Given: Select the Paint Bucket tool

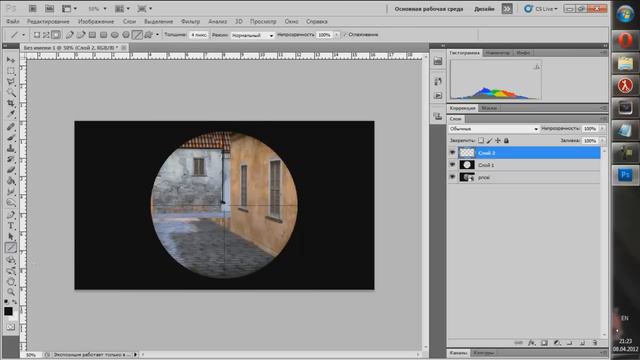Looking at the screenshot, I should pyautogui.click(x=11, y=181).
